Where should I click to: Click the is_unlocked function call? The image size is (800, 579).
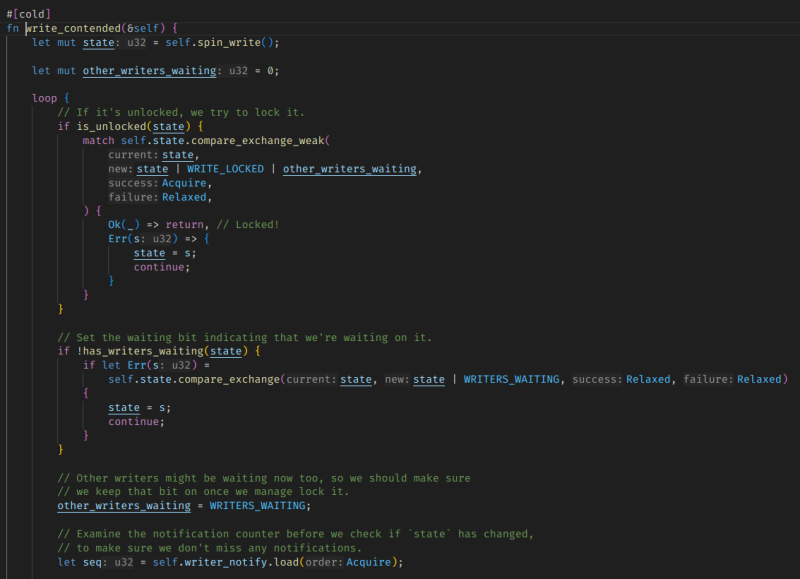click(x=111, y=126)
